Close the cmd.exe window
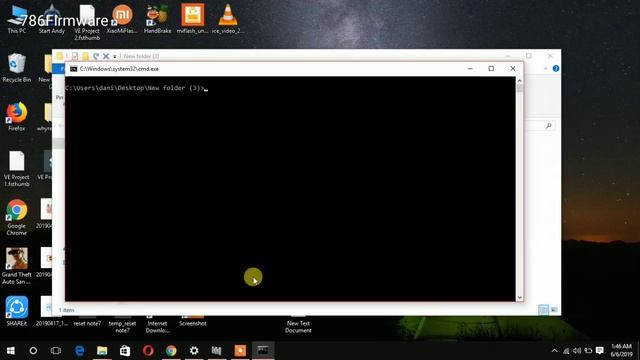This screenshot has height=360, width=640. click(513, 69)
